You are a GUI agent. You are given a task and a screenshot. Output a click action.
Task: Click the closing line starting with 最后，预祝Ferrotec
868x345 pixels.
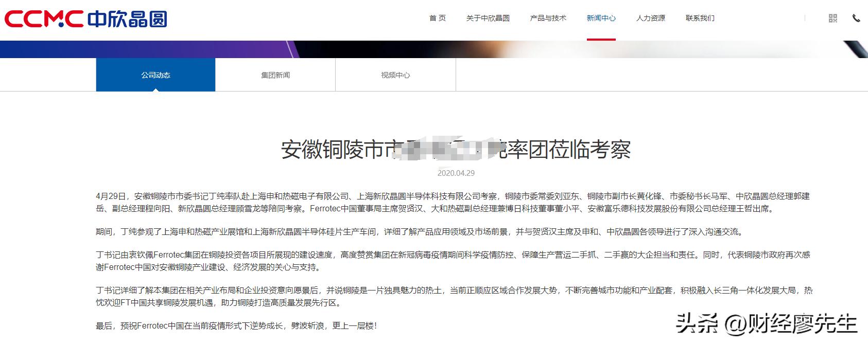(x=236, y=326)
